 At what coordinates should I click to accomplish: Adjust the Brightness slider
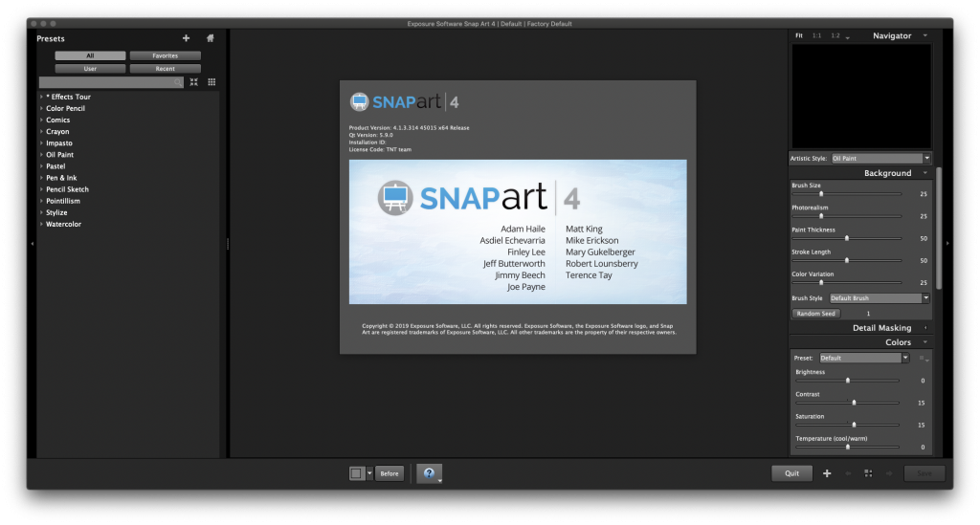coord(848,381)
